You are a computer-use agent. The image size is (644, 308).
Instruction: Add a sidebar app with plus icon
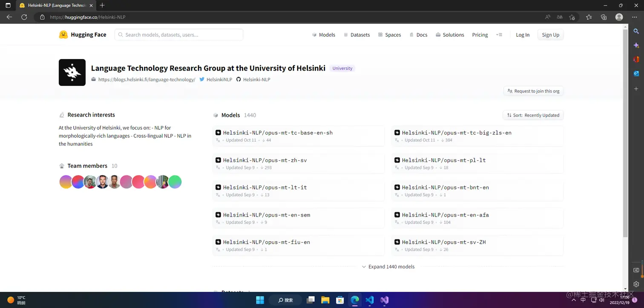(x=636, y=88)
